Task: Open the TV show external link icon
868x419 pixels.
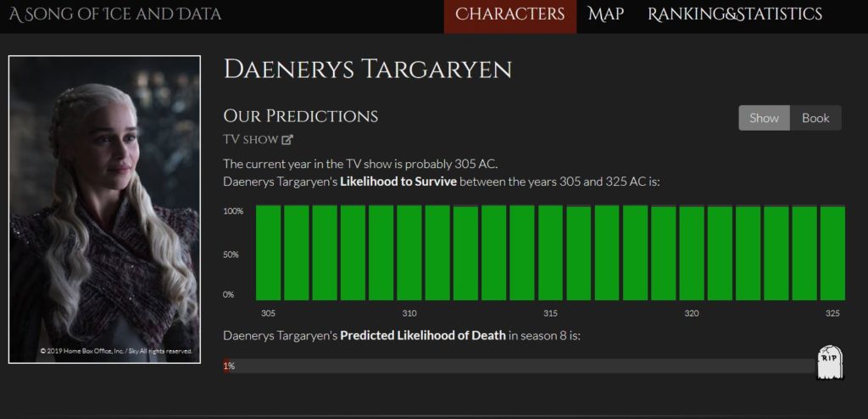Action: [287, 140]
